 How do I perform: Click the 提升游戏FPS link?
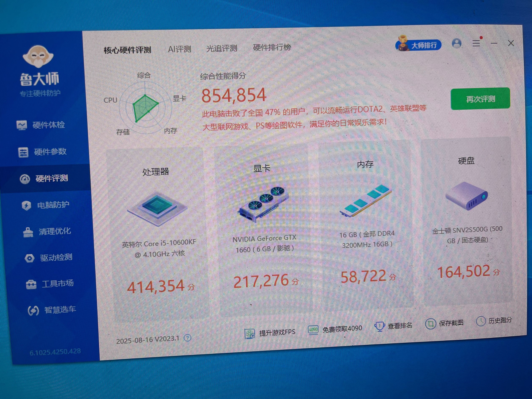277,332
